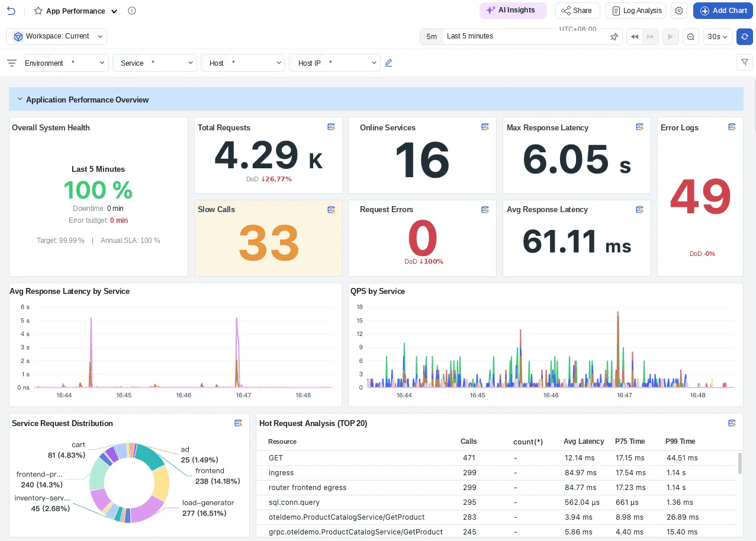Screen dimensions: 756x541
Task: Open Log Analysis
Action: tap(635, 11)
